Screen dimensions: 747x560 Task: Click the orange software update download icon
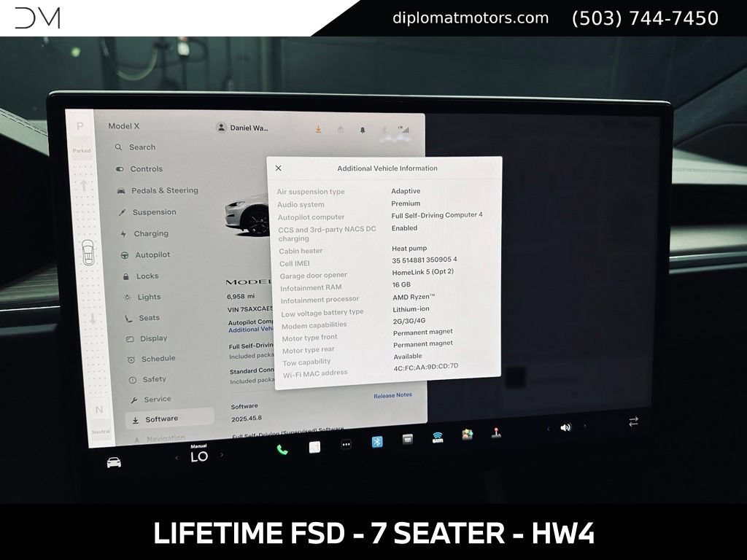318,129
